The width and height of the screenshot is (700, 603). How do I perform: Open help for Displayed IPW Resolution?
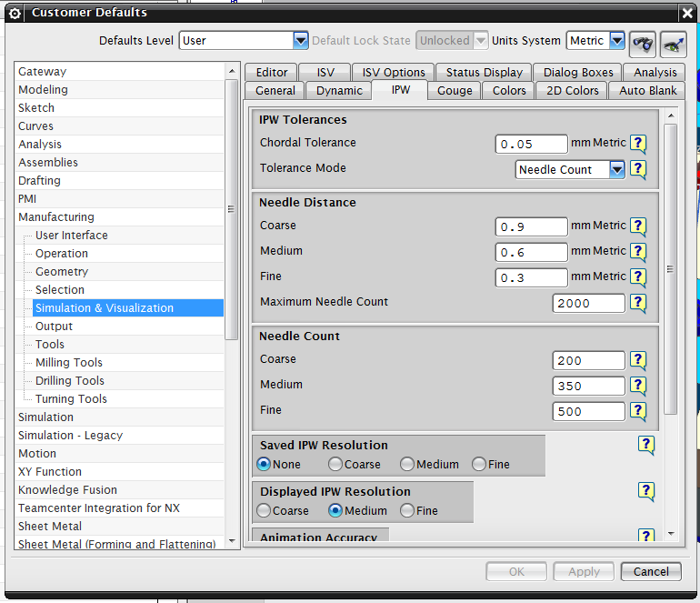click(646, 491)
